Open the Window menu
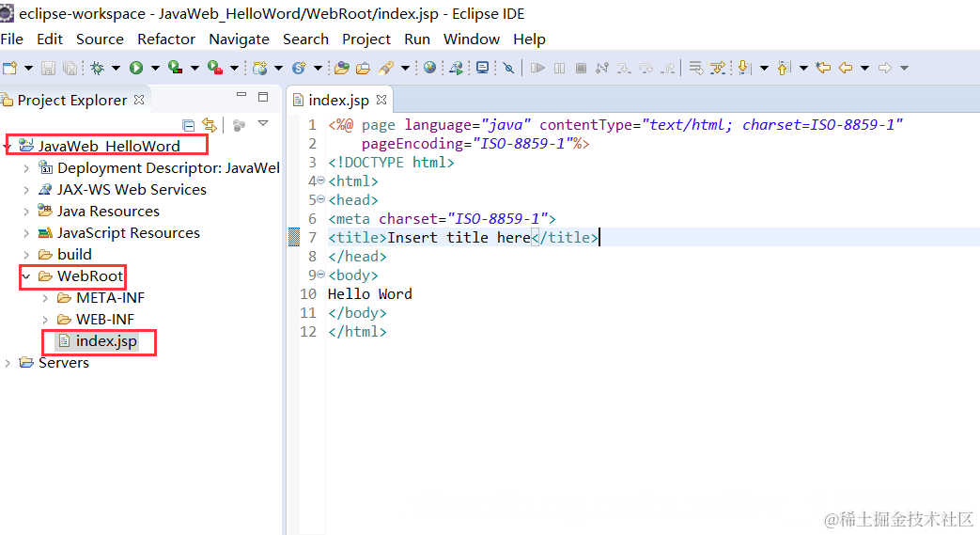 [x=472, y=39]
